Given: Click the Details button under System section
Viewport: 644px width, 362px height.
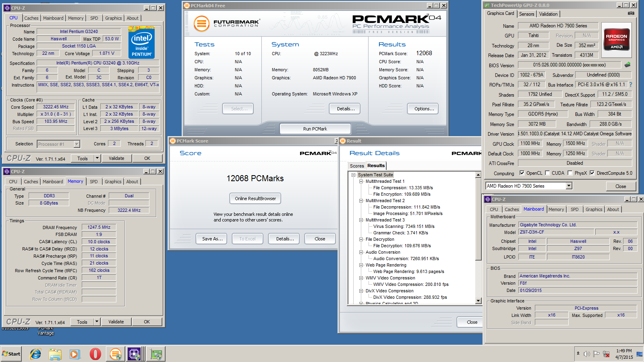Looking at the screenshot, I should pyautogui.click(x=345, y=109).
